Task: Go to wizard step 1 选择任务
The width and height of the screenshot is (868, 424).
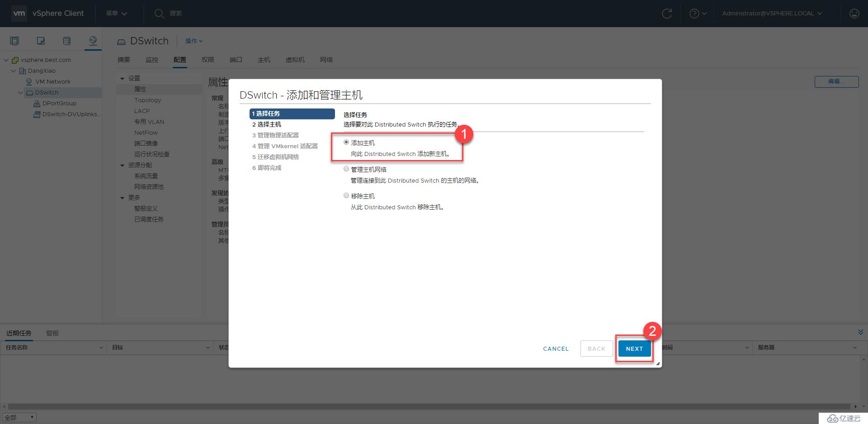Action: point(292,113)
